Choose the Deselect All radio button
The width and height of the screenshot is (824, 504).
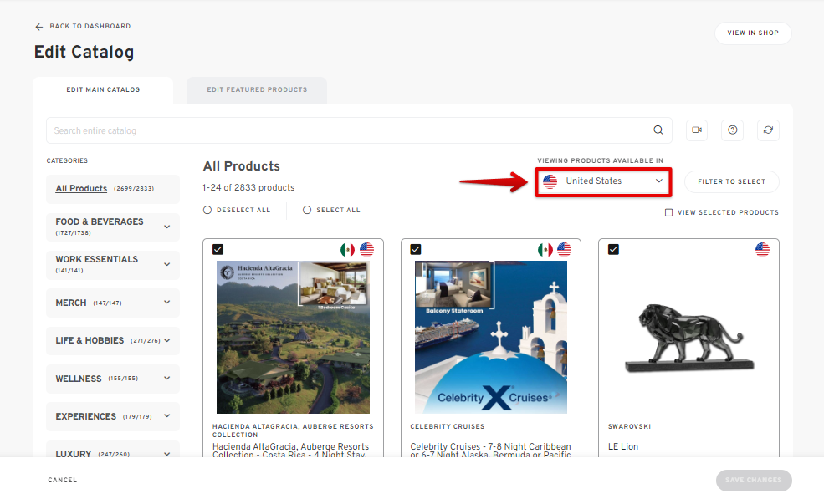207,210
